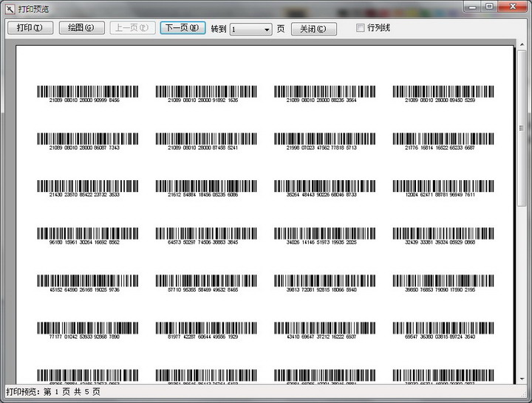Close the 打印预览 window with X
Image resolution: width=532 pixels, height=403 pixels.
tap(513, 7)
